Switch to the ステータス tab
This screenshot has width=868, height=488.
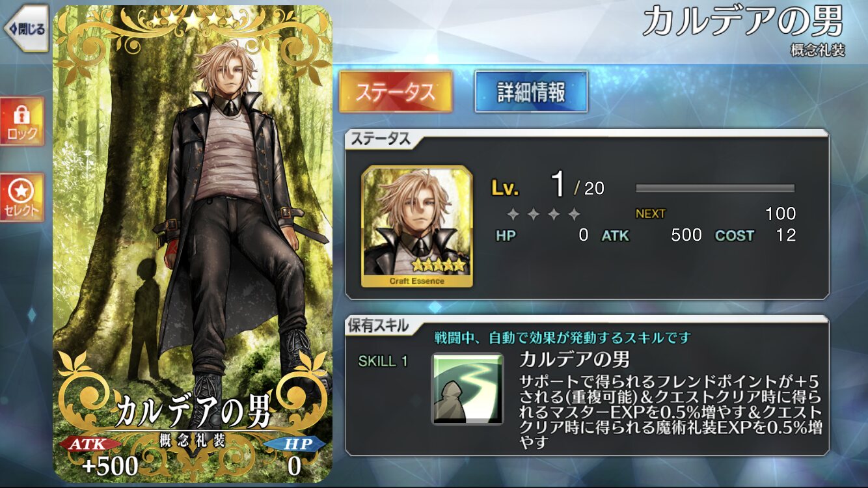(396, 92)
